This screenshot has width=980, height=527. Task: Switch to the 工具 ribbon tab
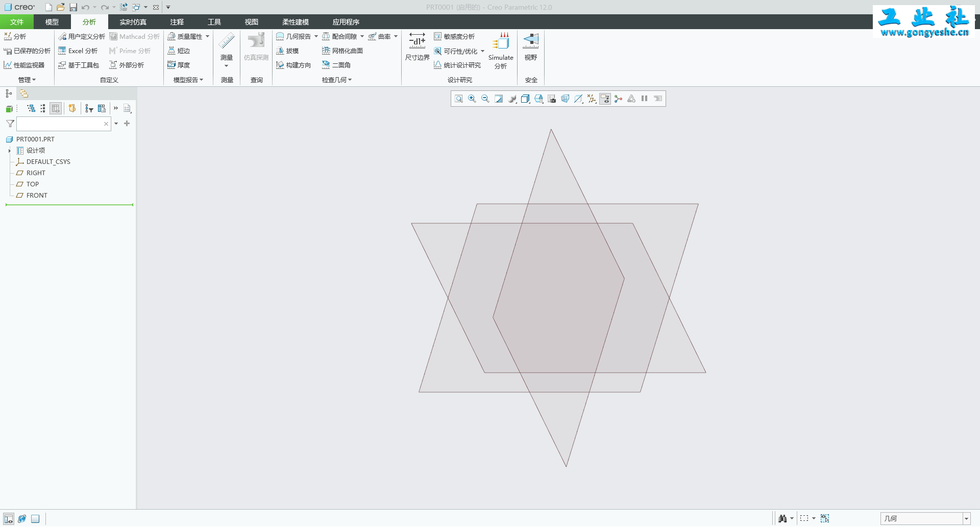(214, 22)
